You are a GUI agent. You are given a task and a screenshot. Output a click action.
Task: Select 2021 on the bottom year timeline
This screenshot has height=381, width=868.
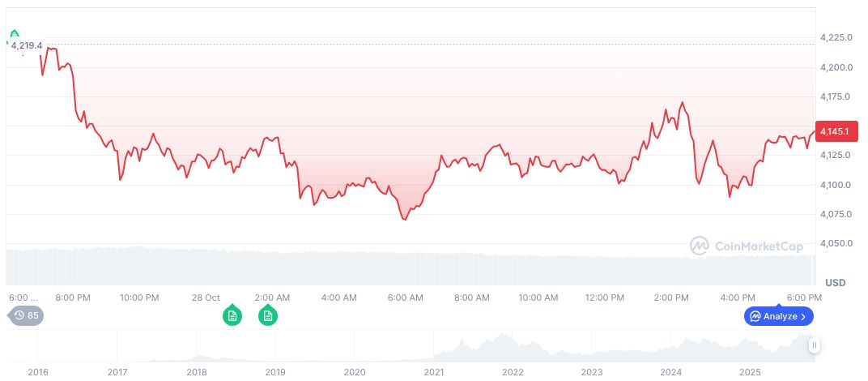tap(433, 372)
